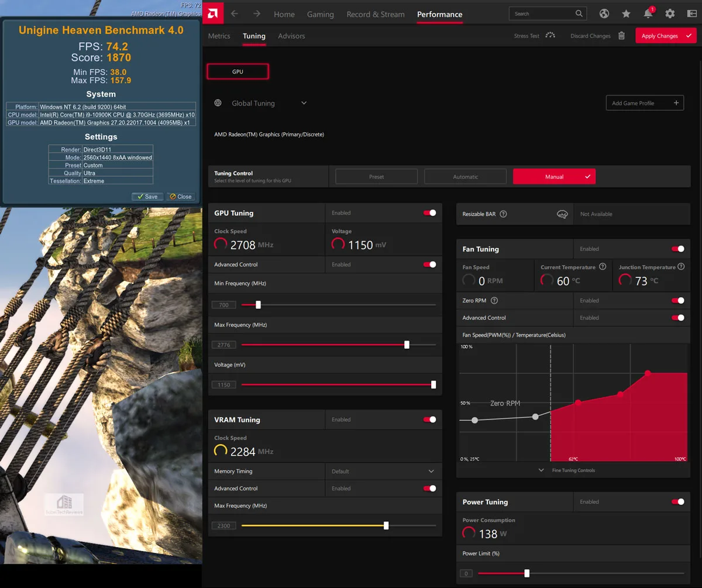The width and height of the screenshot is (702, 588).
Task: Click the search magnifier icon
Action: [x=579, y=13]
